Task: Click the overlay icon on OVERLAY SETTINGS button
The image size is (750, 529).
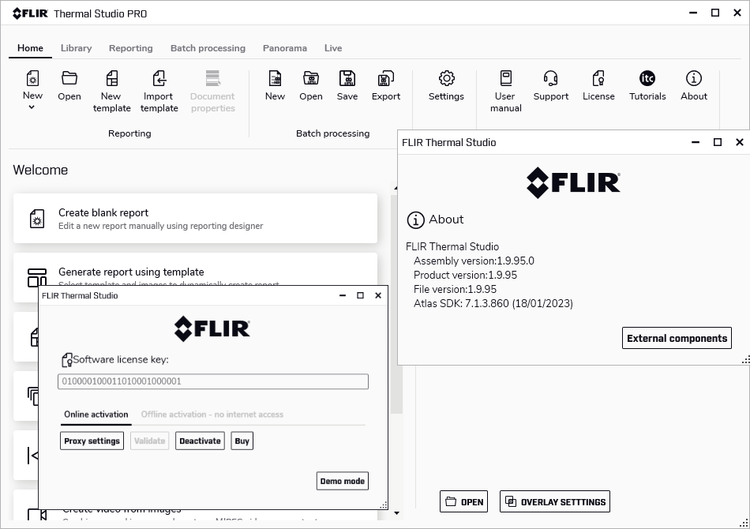Action: tap(511, 501)
